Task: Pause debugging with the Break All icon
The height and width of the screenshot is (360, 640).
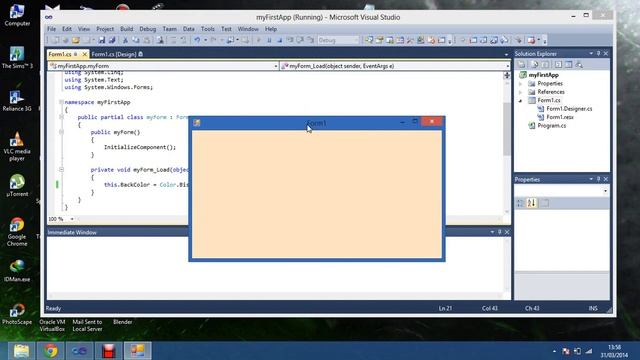Action: click(x=269, y=40)
